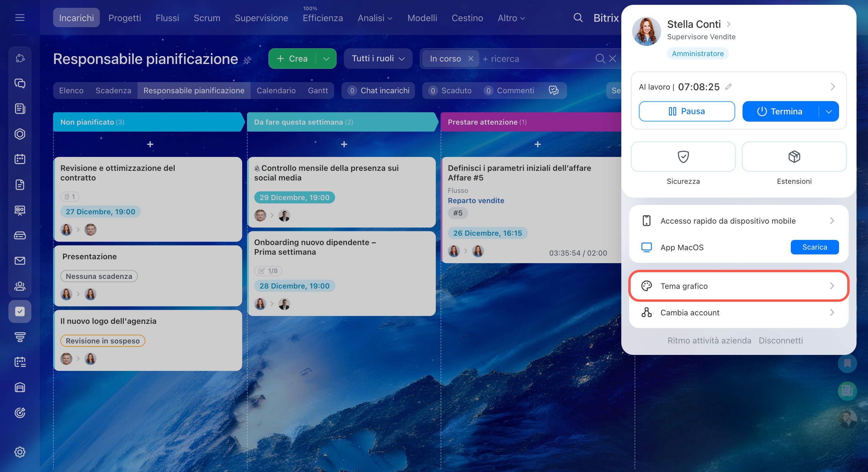This screenshot has height=472, width=868.
Task: Open the Estensioni cube tile
Action: [x=794, y=157]
